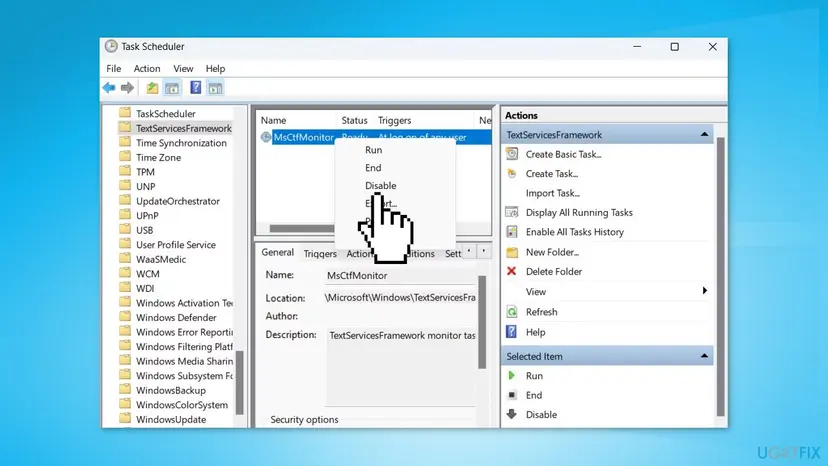
Task: Click the Create Task icon
Action: (x=512, y=173)
